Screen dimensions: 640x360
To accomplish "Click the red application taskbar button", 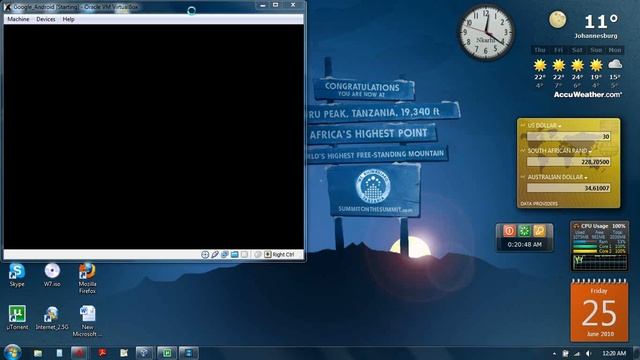I will pyautogui.click(x=79, y=353).
